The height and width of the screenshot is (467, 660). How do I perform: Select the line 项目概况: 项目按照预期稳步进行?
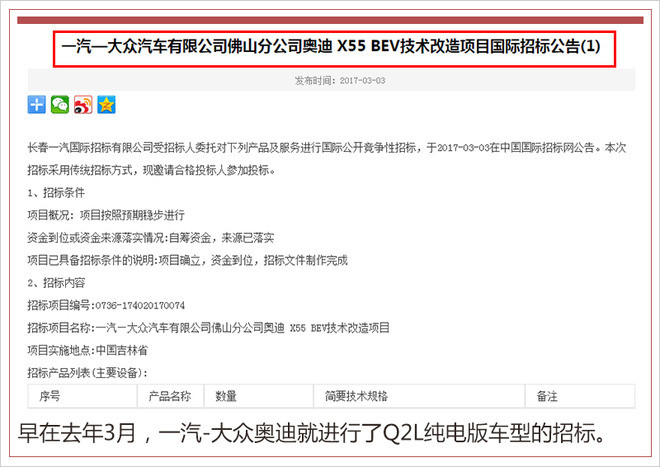point(106,215)
